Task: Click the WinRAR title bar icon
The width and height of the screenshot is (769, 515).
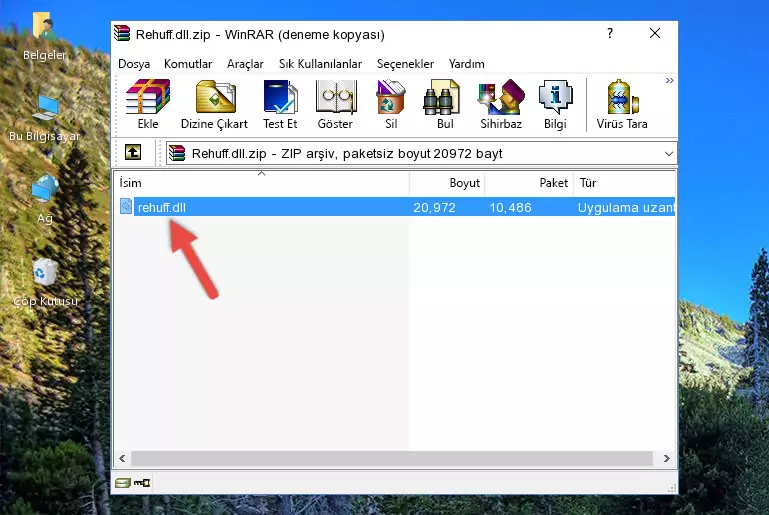Action: click(x=122, y=33)
